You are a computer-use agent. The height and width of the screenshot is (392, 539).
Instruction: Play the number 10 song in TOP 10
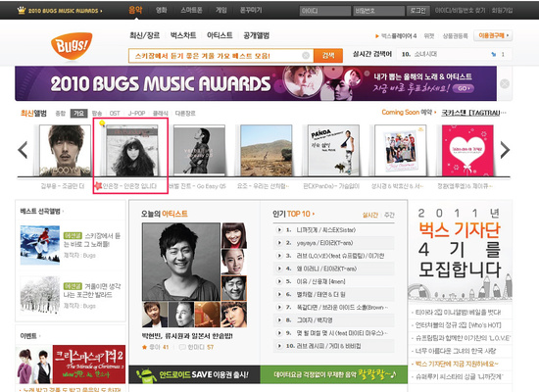(x=279, y=346)
